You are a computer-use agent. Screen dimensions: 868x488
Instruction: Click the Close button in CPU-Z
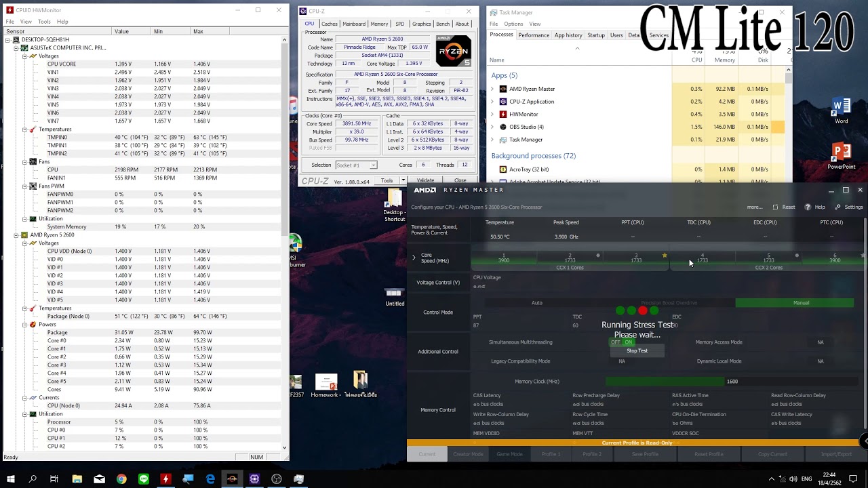point(460,181)
